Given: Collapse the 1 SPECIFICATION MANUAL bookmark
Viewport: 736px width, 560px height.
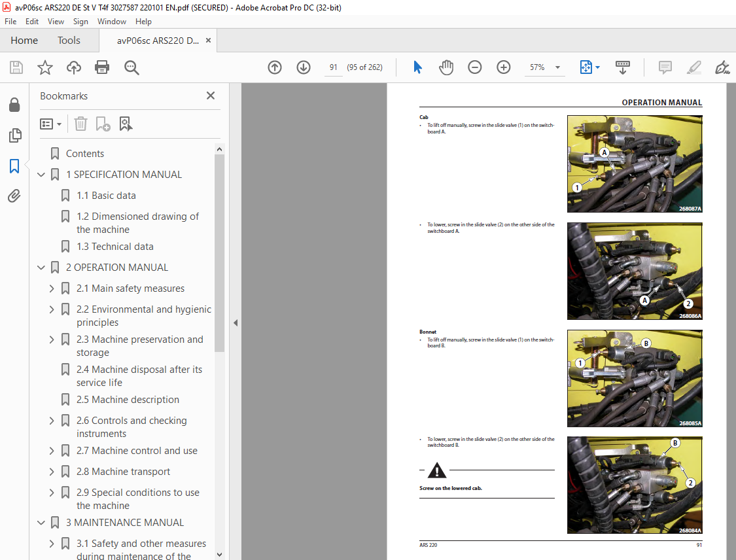Looking at the screenshot, I should click(41, 175).
